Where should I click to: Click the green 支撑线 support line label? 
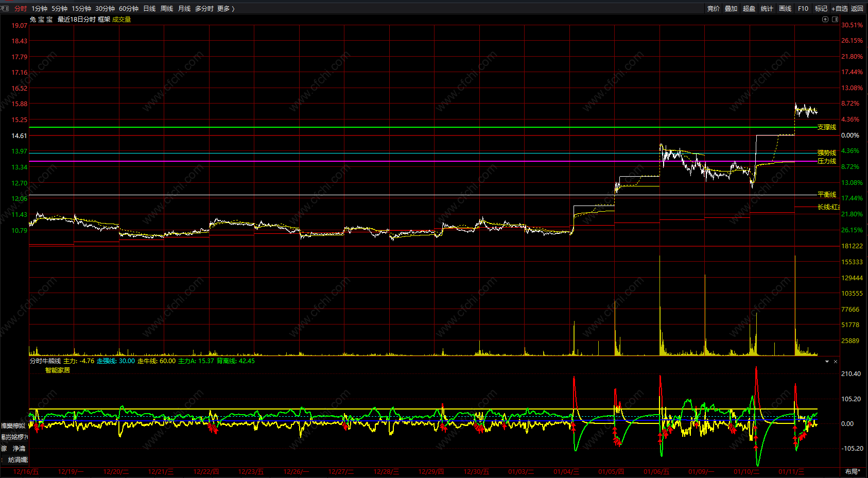(827, 127)
